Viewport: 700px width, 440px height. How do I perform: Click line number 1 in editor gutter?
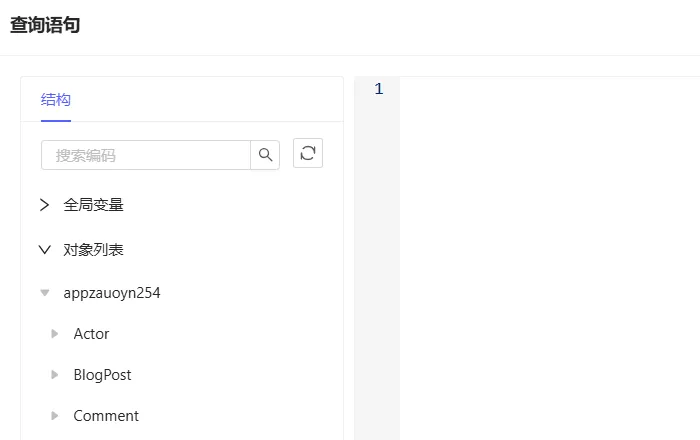[x=378, y=90]
